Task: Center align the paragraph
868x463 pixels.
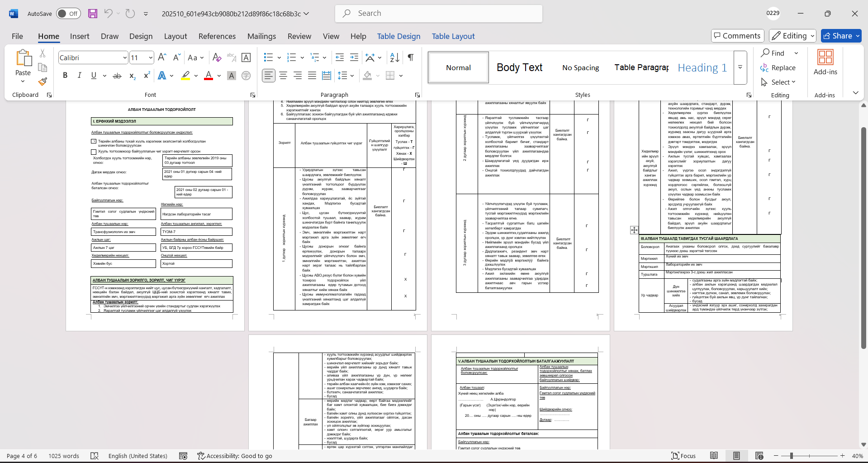Action: (283, 76)
